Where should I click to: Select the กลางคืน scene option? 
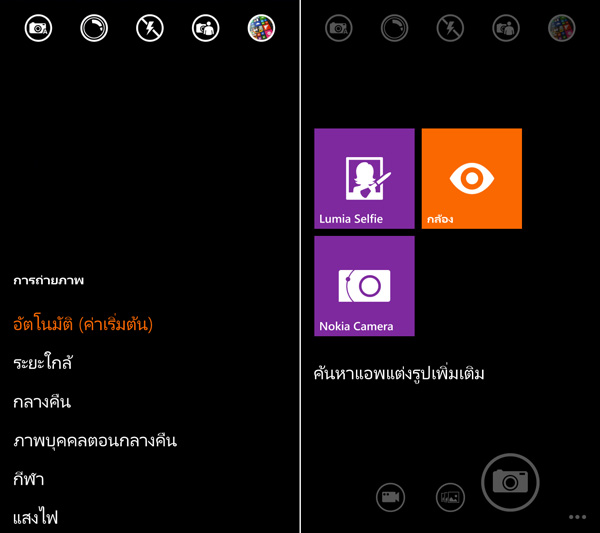point(42,402)
